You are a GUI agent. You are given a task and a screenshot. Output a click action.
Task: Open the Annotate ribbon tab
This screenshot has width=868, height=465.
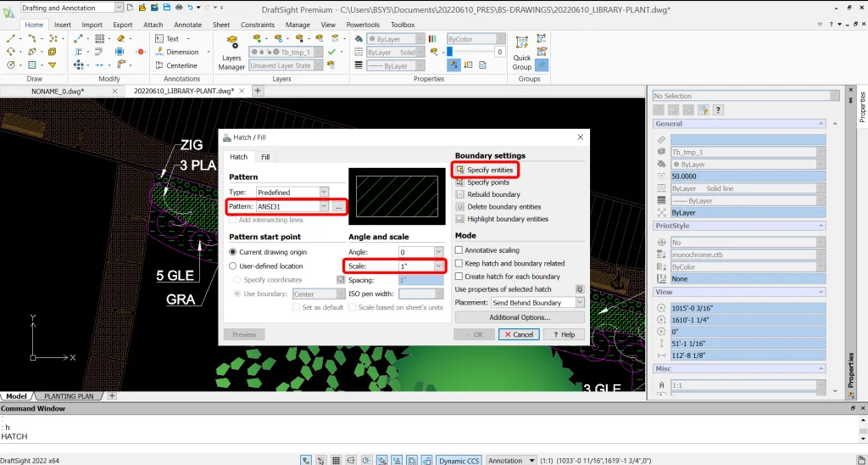187,25
